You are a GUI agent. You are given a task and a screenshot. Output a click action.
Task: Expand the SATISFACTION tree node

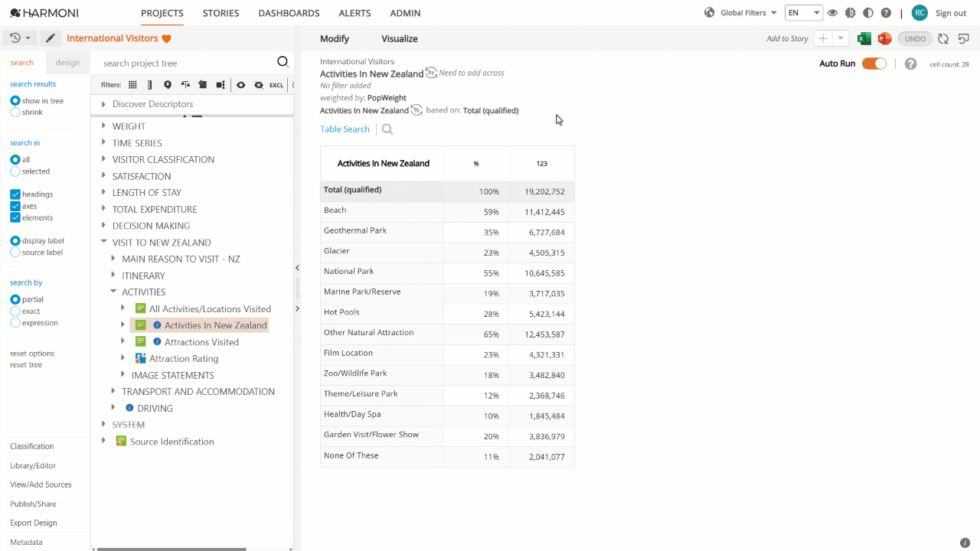(104, 176)
